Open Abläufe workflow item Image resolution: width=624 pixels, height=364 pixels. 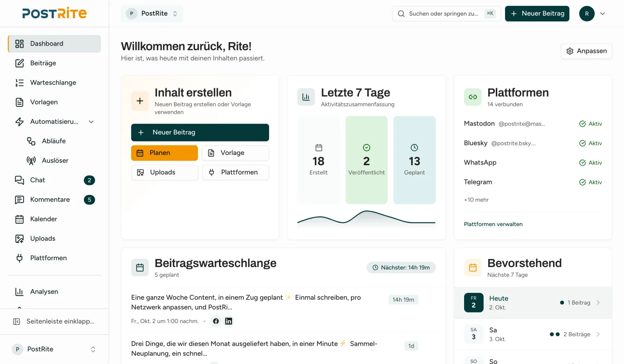point(60,141)
